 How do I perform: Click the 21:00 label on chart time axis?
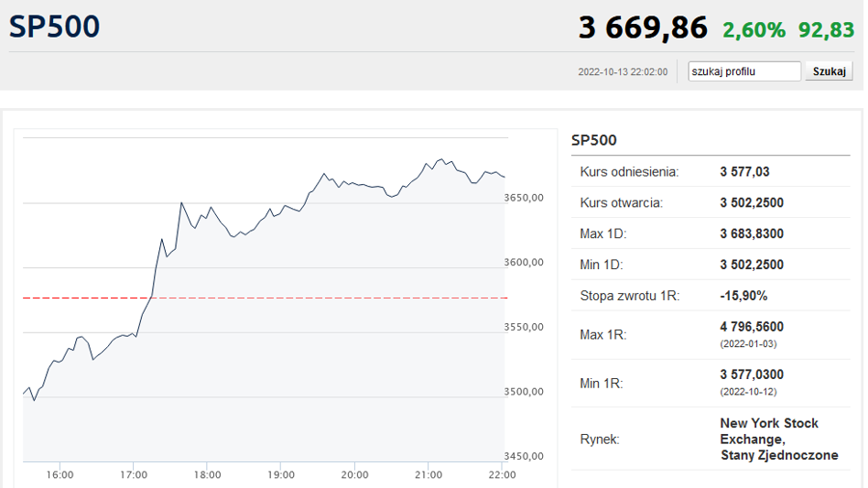click(x=429, y=474)
